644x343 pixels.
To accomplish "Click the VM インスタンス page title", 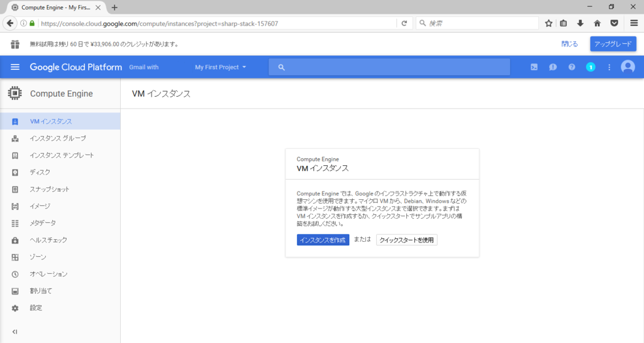I will (161, 94).
